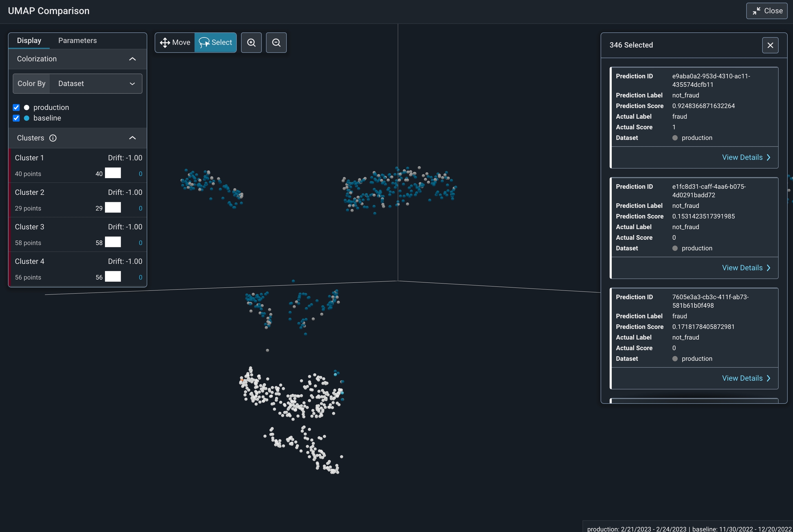Click the zoom in magnifier icon

[251, 43]
